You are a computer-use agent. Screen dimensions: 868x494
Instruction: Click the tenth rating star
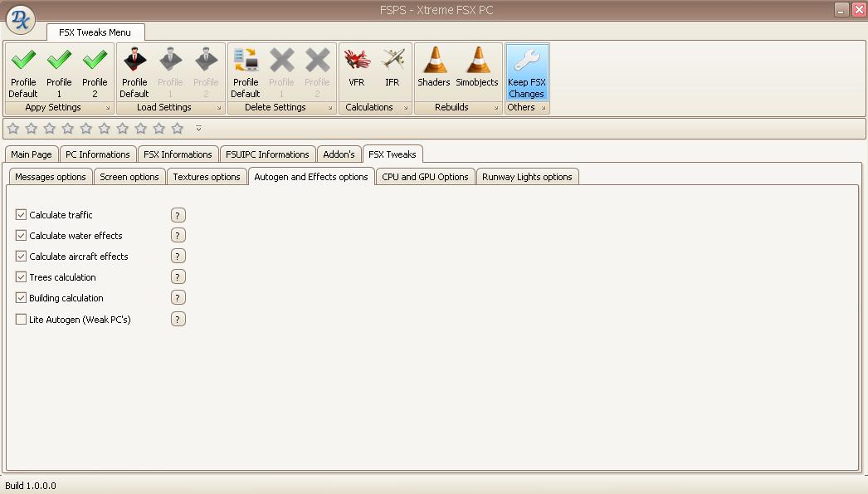pyautogui.click(x=177, y=129)
